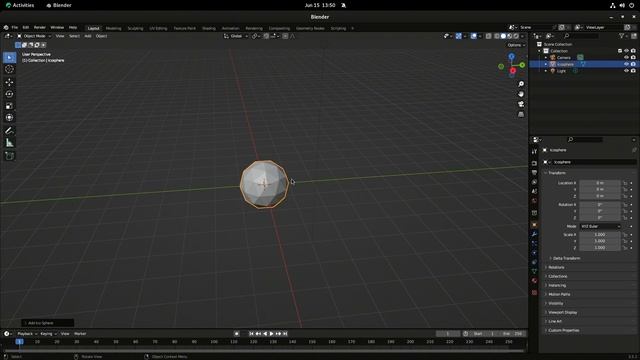Toggle camera view via camera gizmo

point(521,104)
